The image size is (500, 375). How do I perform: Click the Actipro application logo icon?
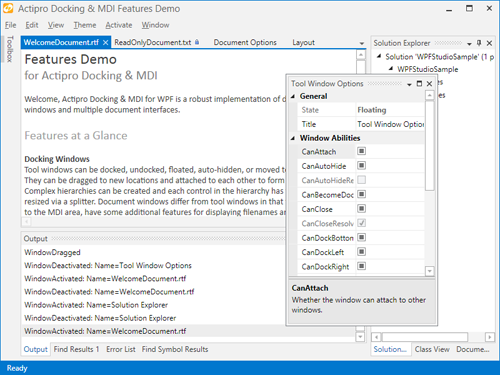point(8,8)
